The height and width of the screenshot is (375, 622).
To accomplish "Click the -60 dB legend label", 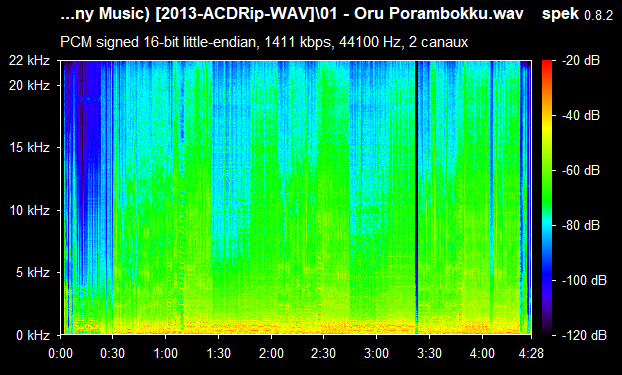I will coord(581,171).
